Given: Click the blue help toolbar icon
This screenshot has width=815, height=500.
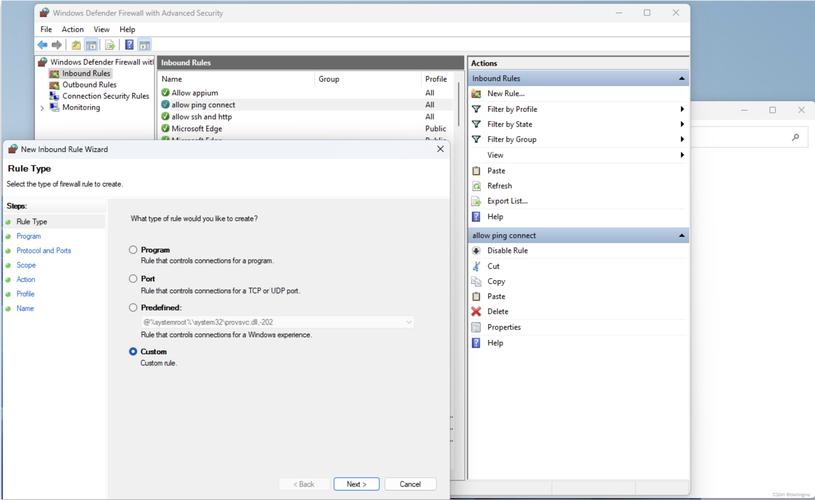Looking at the screenshot, I should pos(129,45).
